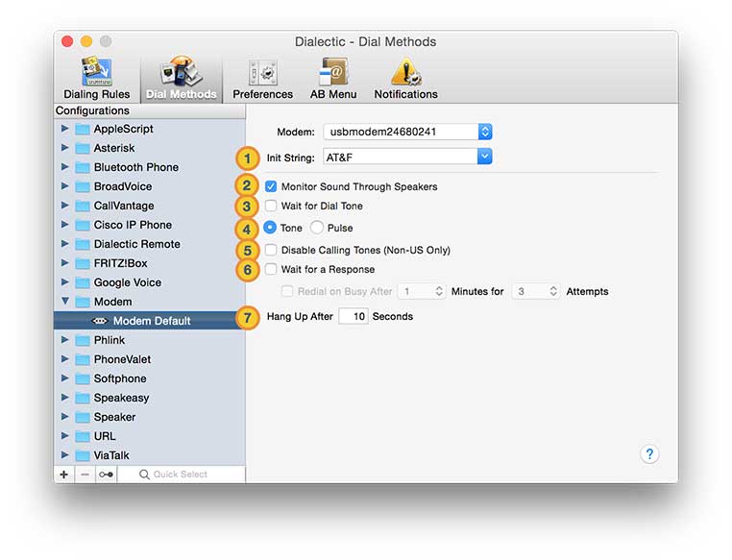Check Wait for a Response
This screenshot has width=732, height=560.
click(x=270, y=269)
